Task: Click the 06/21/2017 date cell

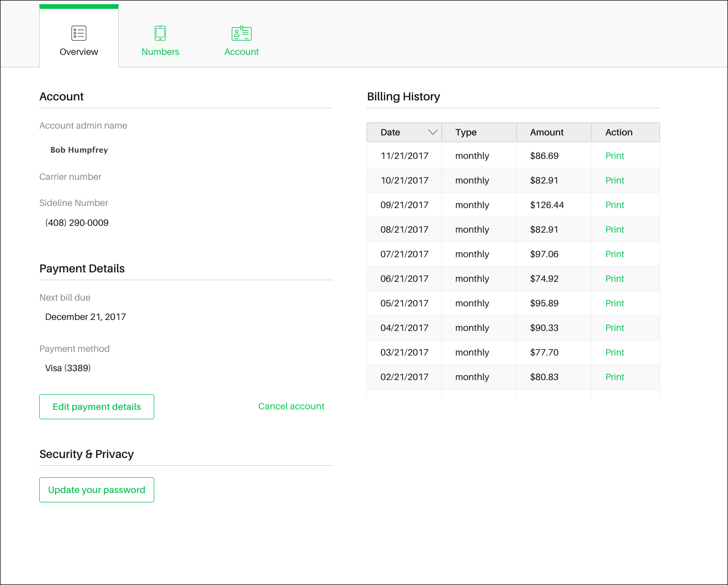Action: pos(404,279)
